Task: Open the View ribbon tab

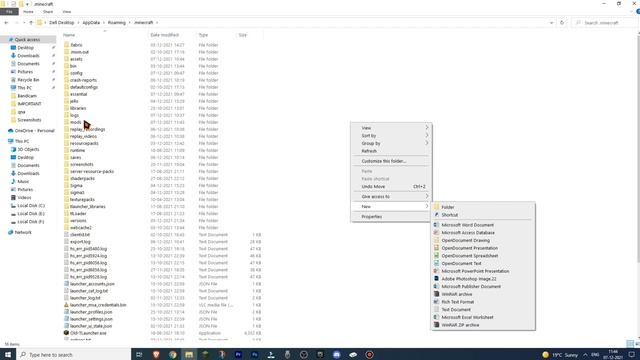Action: tap(67, 12)
